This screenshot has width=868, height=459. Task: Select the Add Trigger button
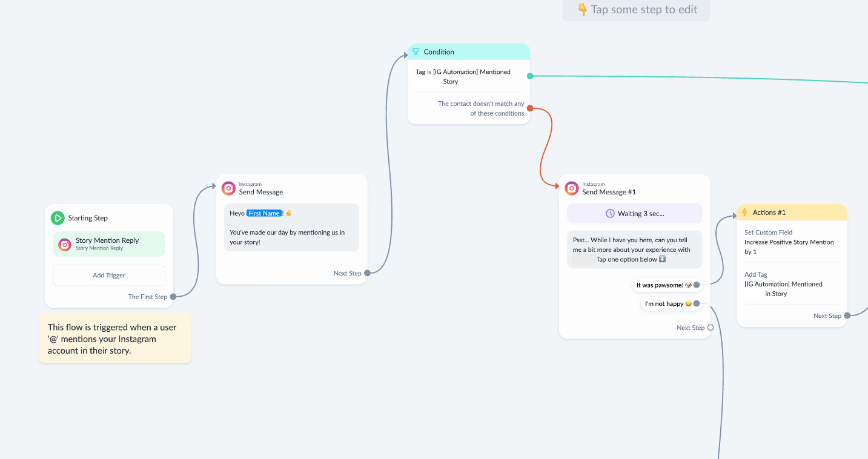pyautogui.click(x=109, y=275)
